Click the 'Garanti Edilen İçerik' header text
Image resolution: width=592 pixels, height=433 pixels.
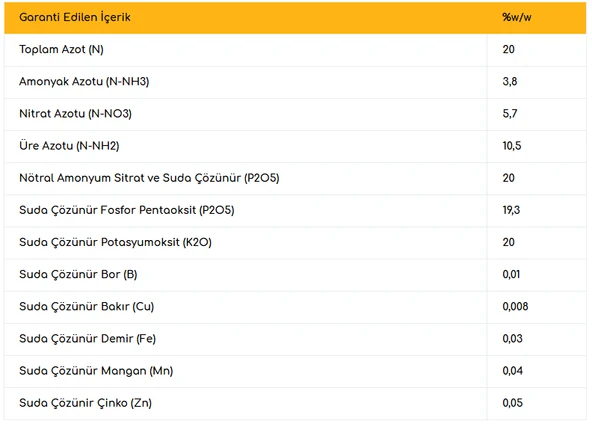[75, 17]
